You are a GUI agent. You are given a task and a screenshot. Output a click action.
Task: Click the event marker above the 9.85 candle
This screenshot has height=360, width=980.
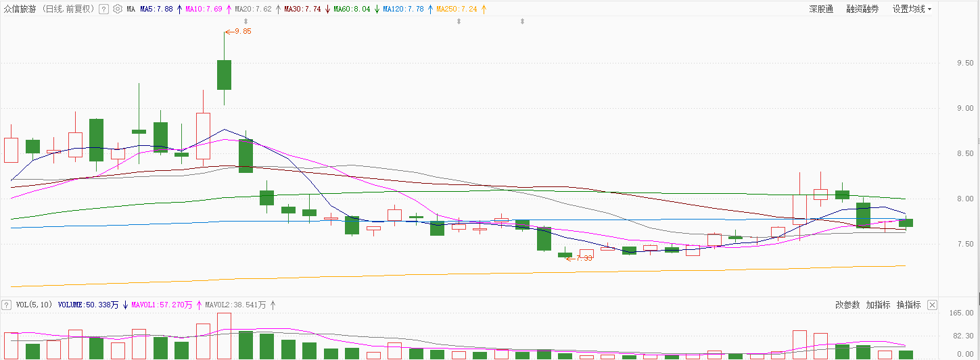[246, 22]
